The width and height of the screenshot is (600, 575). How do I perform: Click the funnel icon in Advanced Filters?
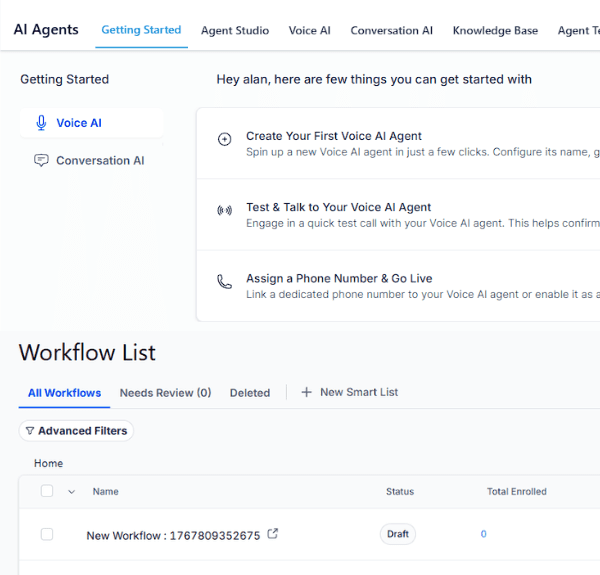click(x=30, y=431)
